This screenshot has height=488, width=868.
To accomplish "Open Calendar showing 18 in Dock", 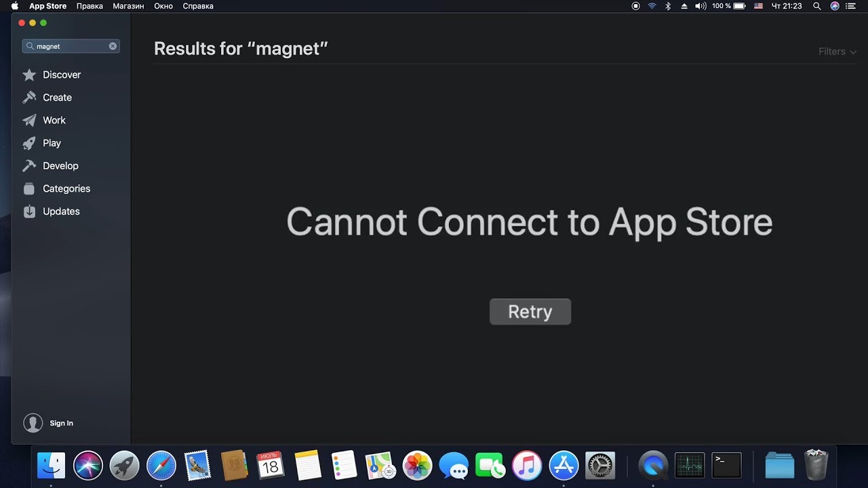I will 271,466.
